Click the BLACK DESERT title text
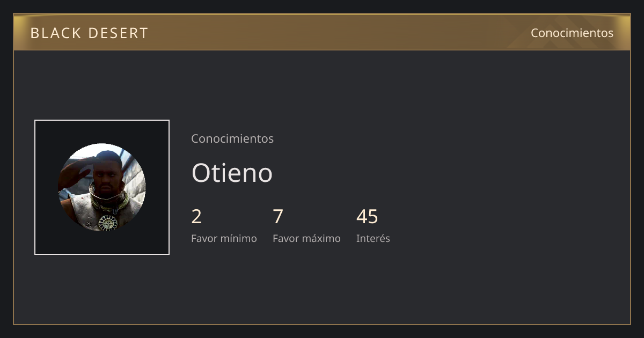The width and height of the screenshot is (644, 338). point(89,33)
